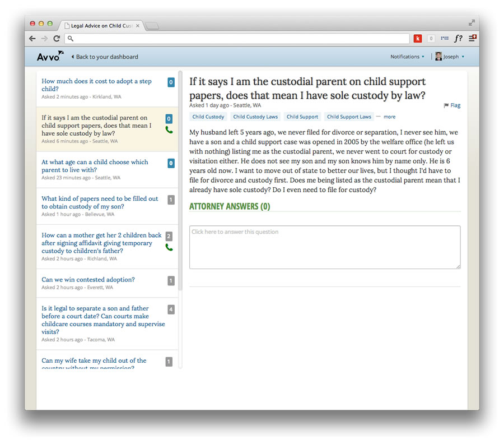This screenshot has height=444, width=504.
Task: Click the fullscreen expand arrows icon
Action: pos(472,22)
